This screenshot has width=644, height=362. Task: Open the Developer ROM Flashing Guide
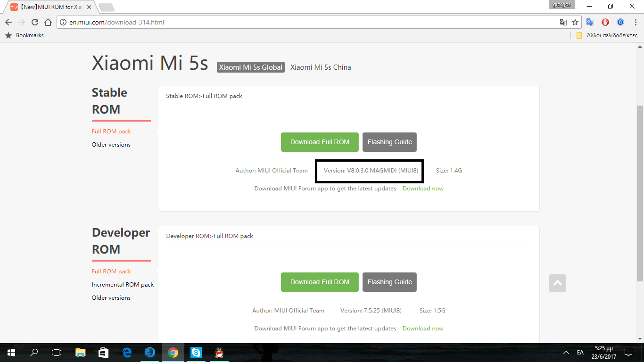[x=389, y=282]
